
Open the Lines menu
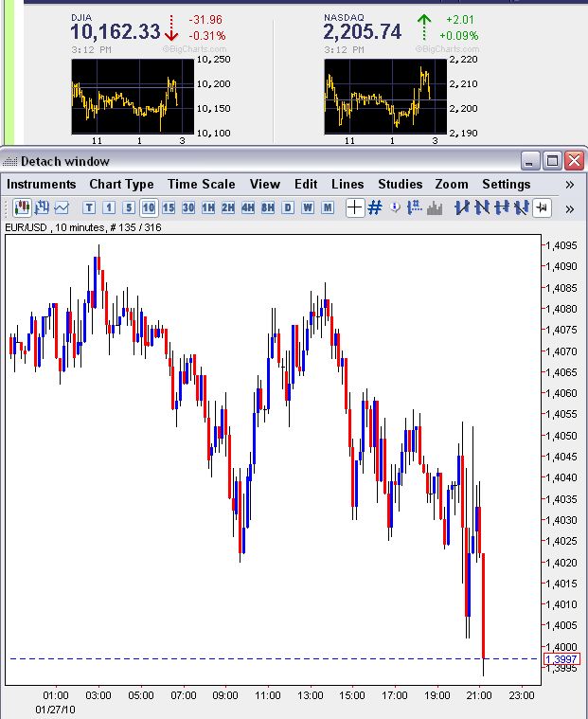pos(347,185)
